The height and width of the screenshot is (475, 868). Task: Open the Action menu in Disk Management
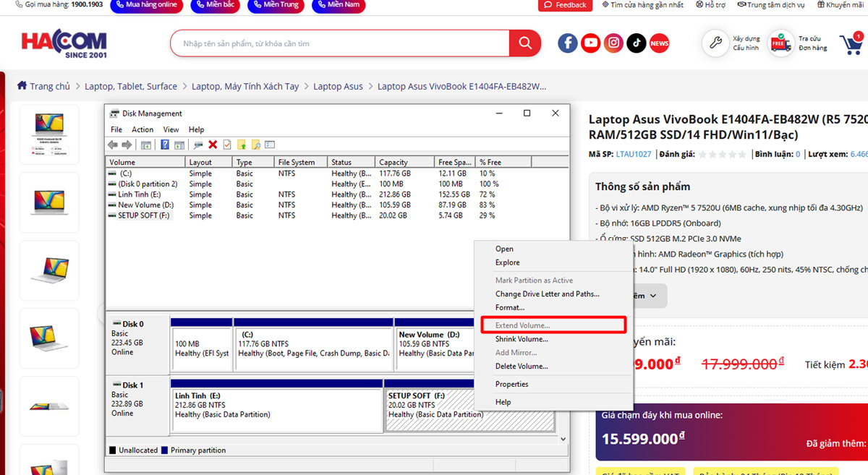click(142, 129)
